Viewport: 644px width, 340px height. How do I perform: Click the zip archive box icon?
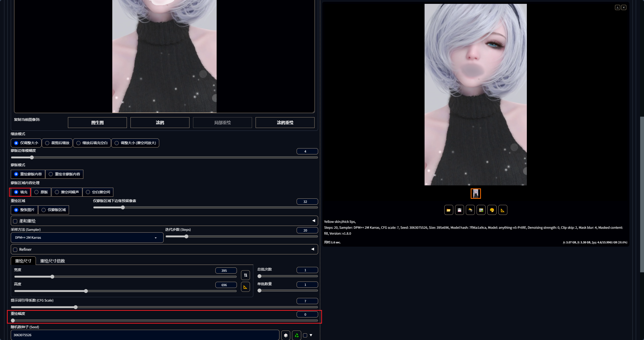pos(470,210)
